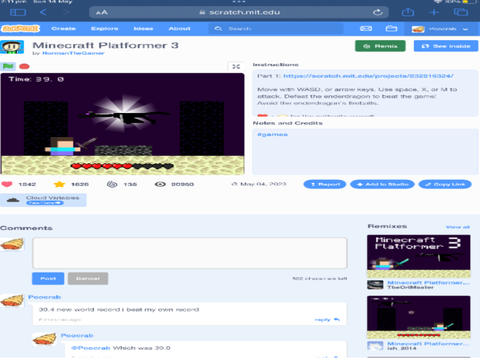Open the messages envelope icon
Screen dimensions: 480x360
point(366,29)
